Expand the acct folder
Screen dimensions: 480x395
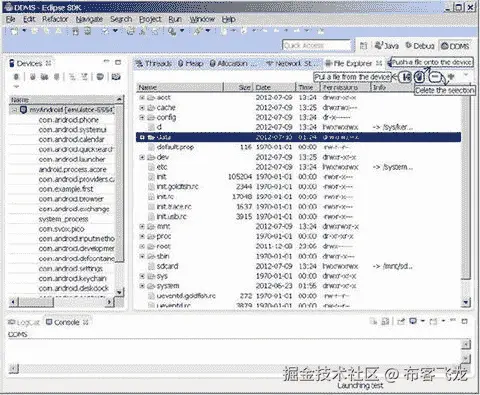(142, 98)
